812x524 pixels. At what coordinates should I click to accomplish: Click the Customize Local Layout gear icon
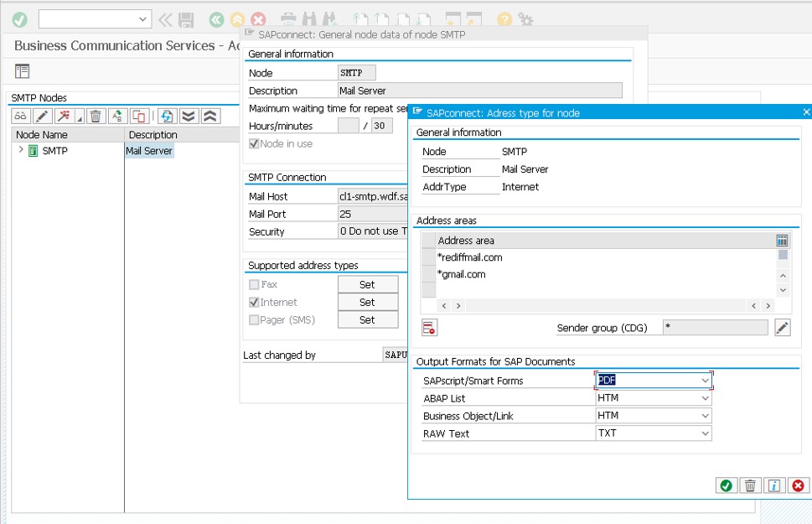pyautogui.click(x=525, y=19)
